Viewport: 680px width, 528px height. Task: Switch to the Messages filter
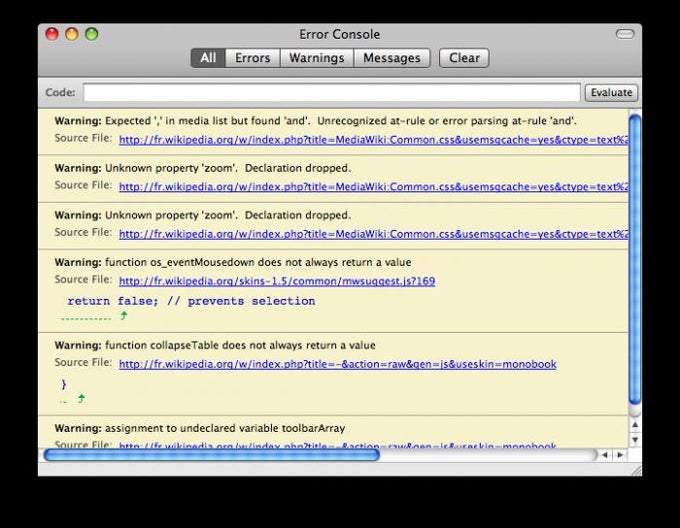tap(392, 58)
